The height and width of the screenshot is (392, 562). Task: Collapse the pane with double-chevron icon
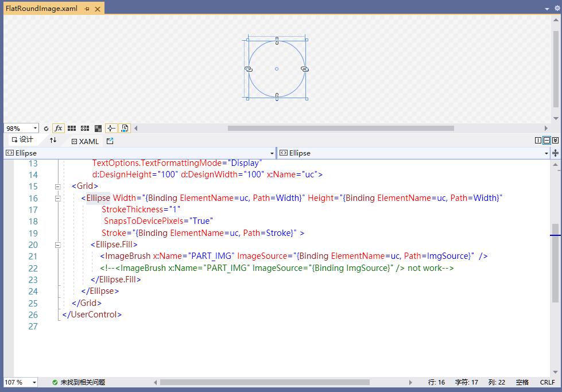pyautogui.click(x=555, y=141)
